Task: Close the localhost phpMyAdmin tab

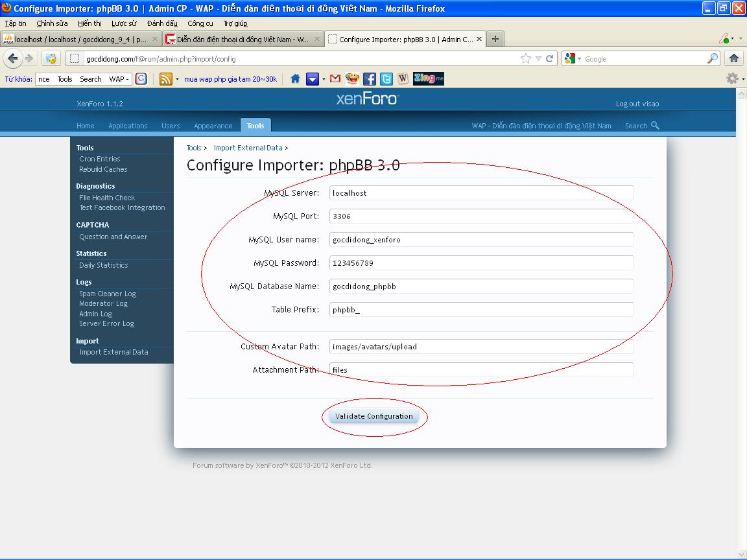Action: 155,39
